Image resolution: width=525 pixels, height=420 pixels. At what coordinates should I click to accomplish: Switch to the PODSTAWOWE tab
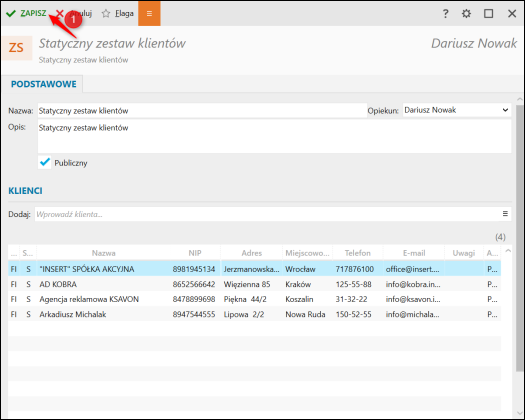(x=44, y=84)
